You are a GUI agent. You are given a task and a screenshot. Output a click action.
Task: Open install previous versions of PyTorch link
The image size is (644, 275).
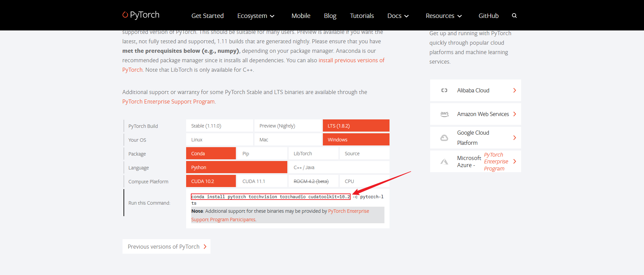(351, 60)
